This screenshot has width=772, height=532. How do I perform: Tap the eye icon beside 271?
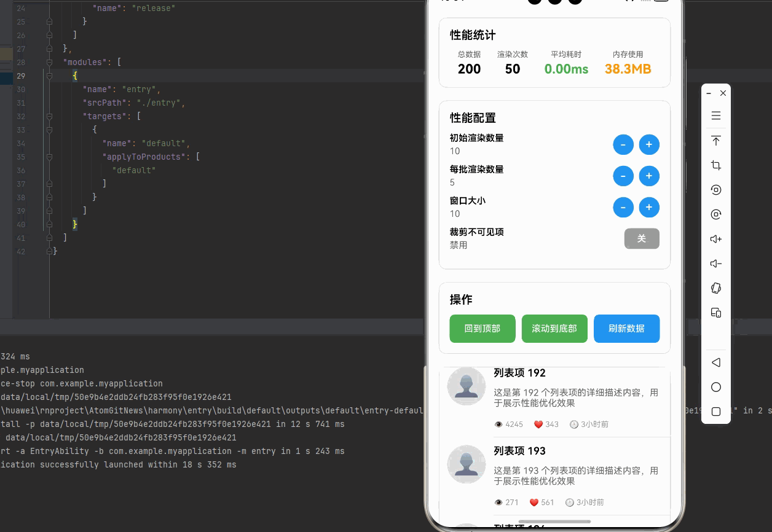[x=498, y=503]
